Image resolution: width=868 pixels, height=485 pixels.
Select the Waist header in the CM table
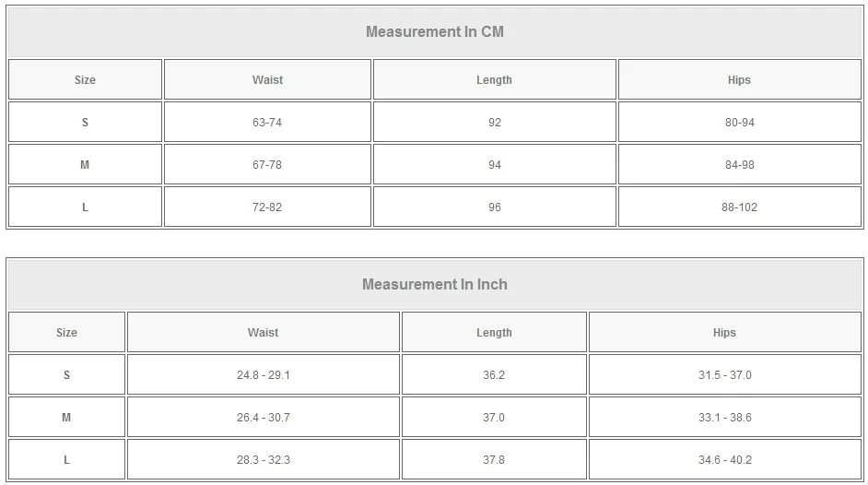click(x=267, y=80)
